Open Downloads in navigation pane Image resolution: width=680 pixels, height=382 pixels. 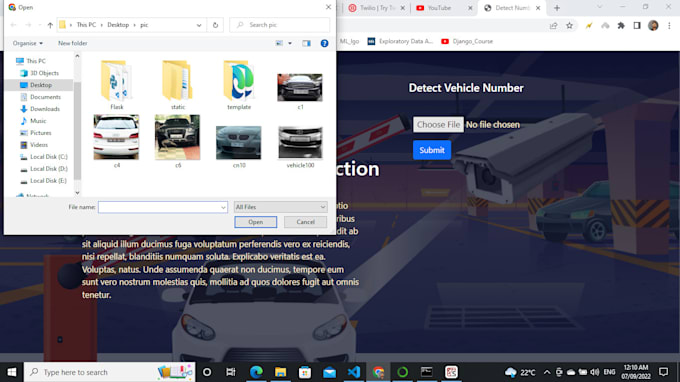(x=45, y=109)
